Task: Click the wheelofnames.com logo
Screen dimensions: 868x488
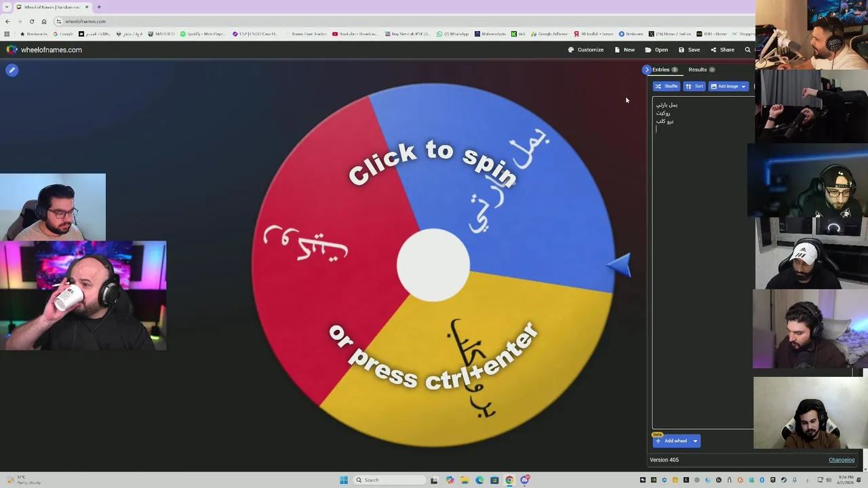Action: point(44,49)
